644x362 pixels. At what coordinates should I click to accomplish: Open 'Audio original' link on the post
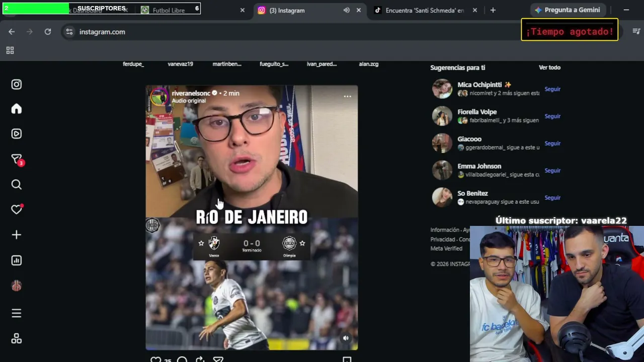coord(189,101)
